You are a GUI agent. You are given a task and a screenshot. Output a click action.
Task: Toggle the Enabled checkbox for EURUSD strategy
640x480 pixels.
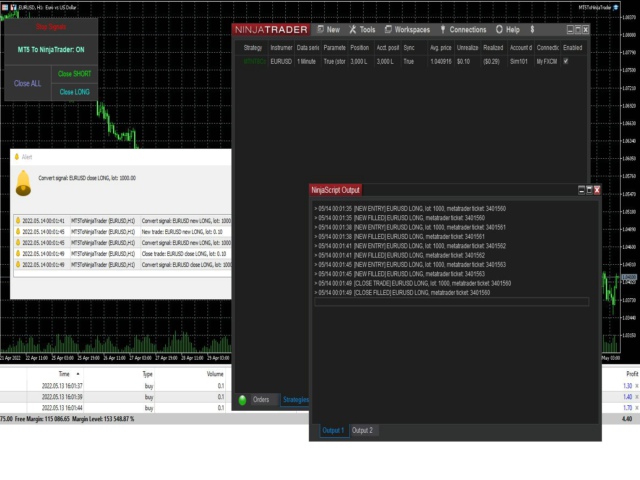click(566, 61)
